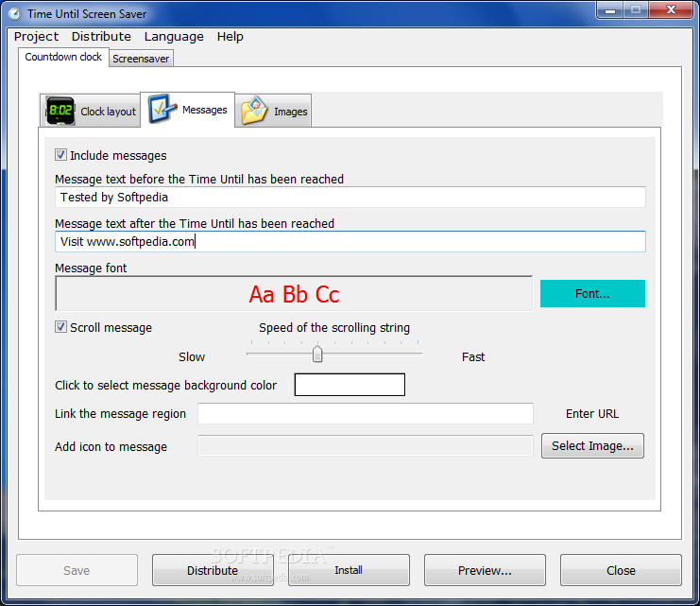The width and height of the screenshot is (700, 606).
Task: Click the Close button at bottom
Action: click(x=621, y=570)
